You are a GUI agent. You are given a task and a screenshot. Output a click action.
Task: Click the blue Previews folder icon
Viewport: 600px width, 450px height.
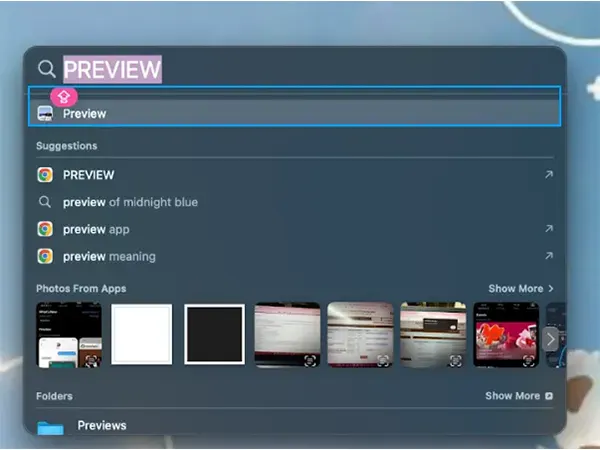[50, 427]
